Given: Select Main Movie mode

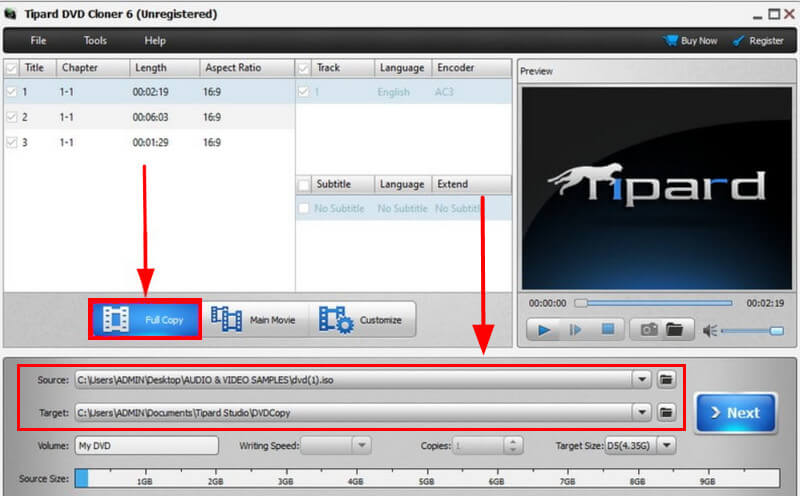Looking at the screenshot, I should pos(254,320).
